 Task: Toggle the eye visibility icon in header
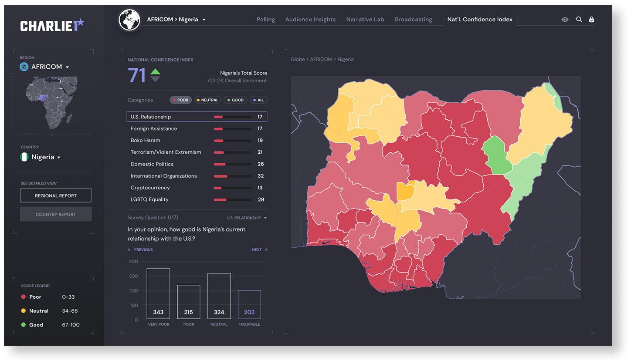pos(565,20)
